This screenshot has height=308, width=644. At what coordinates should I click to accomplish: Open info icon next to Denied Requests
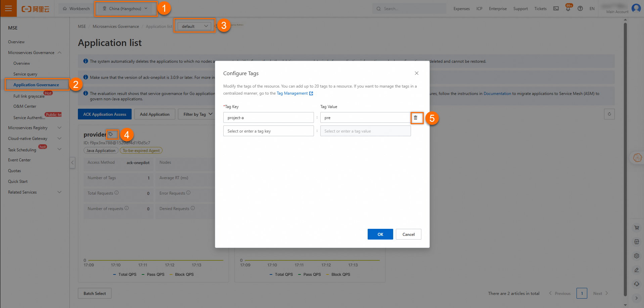[x=193, y=208]
